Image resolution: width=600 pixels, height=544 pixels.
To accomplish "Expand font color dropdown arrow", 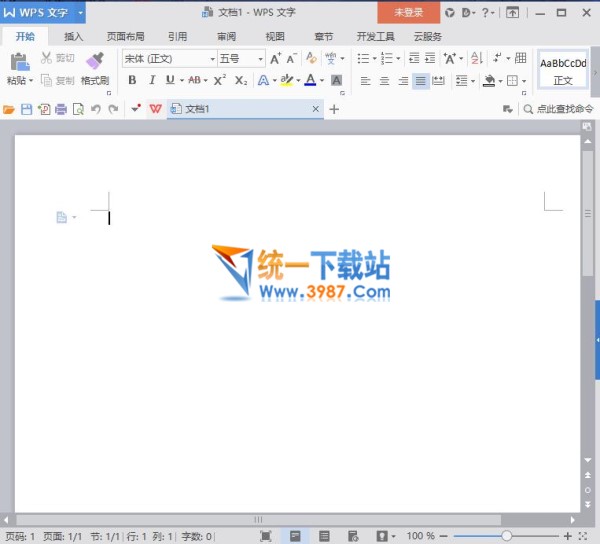I will pyautogui.click(x=322, y=80).
